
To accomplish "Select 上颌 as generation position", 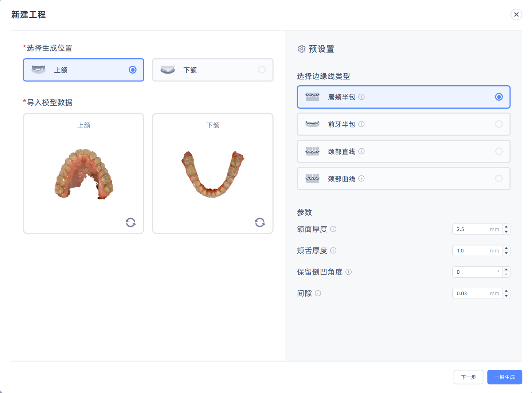I will point(83,70).
